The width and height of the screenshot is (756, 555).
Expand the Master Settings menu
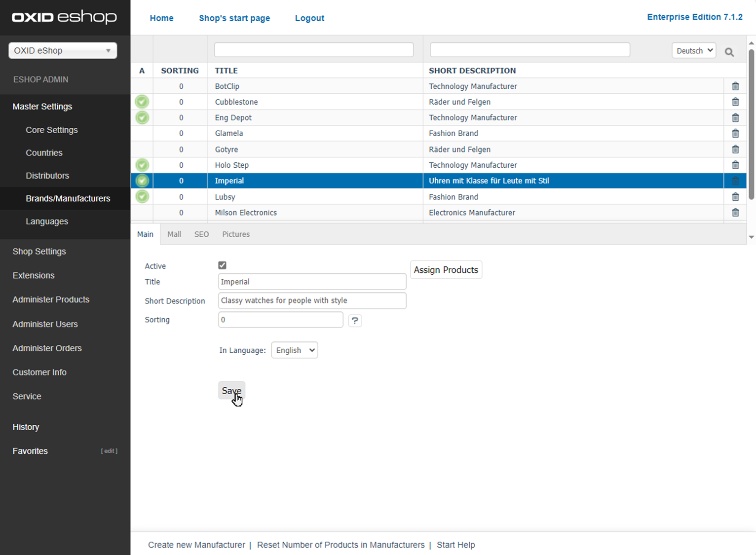point(42,107)
